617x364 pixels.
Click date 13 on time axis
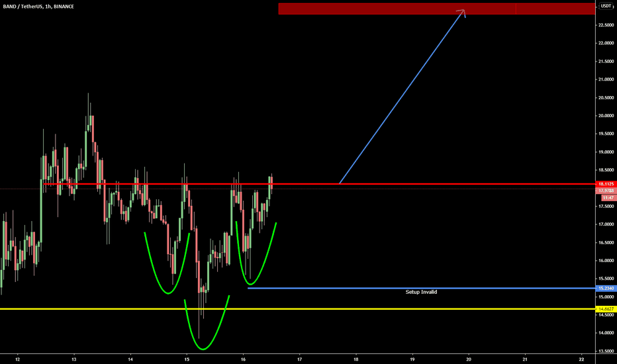pos(74,359)
